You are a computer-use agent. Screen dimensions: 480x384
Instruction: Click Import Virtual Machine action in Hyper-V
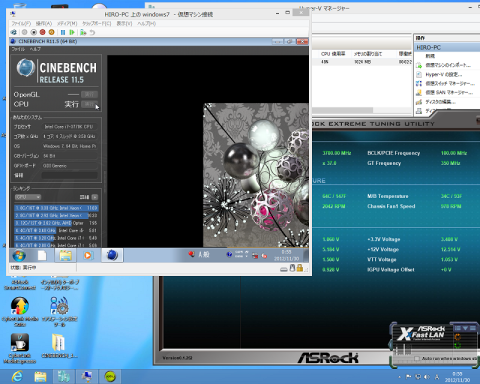448,65
